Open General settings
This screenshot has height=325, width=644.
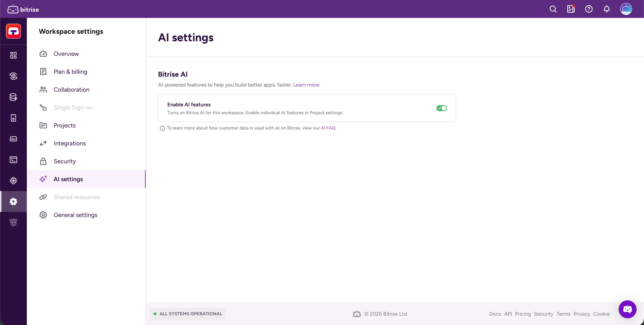click(x=86, y=215)
